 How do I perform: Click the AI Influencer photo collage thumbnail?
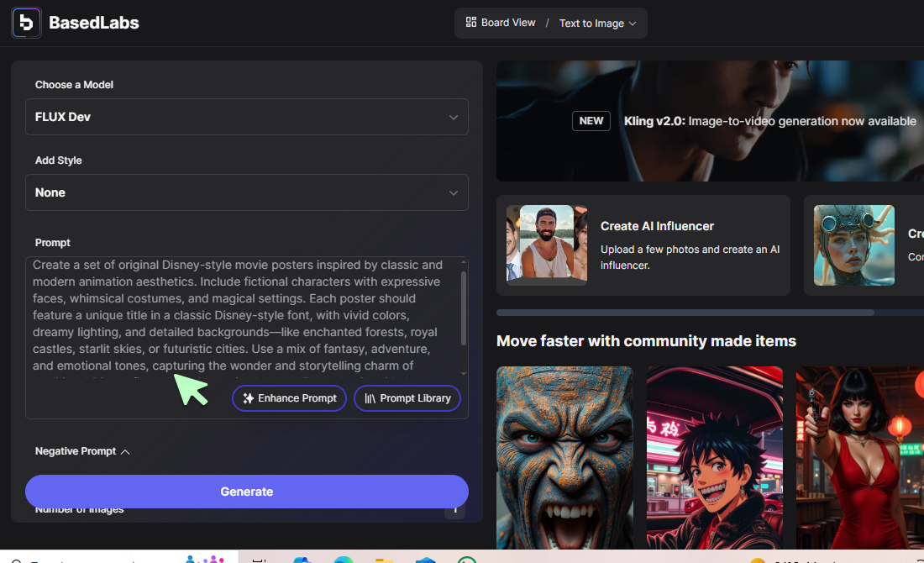546,243
